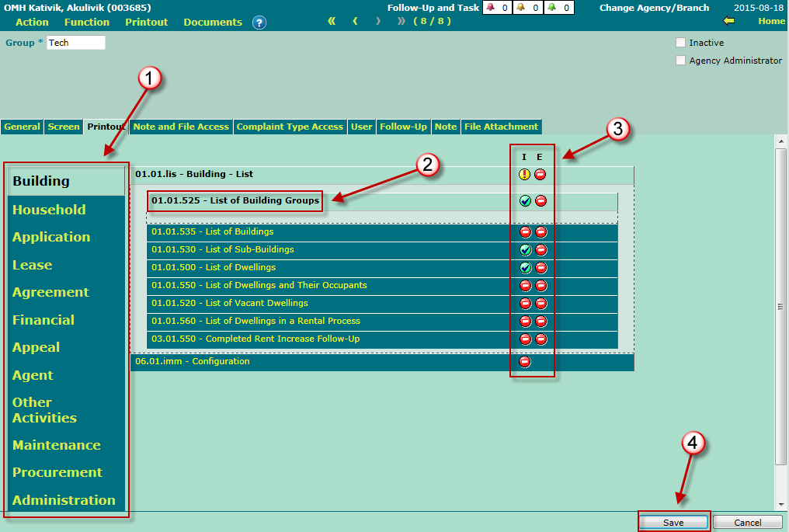Go to first record with double-left arrow
The image size is (789, 532).
[332, 21]
